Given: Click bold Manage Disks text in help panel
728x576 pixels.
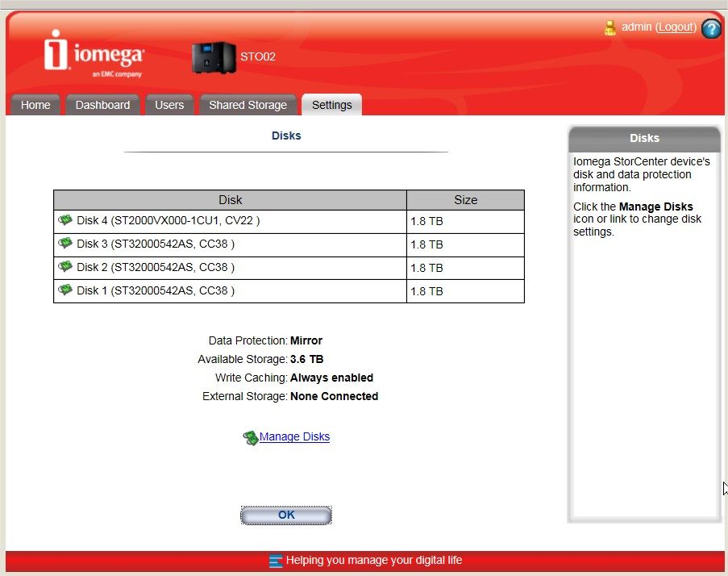Looking at the screenshot, I should coord(655,207).
